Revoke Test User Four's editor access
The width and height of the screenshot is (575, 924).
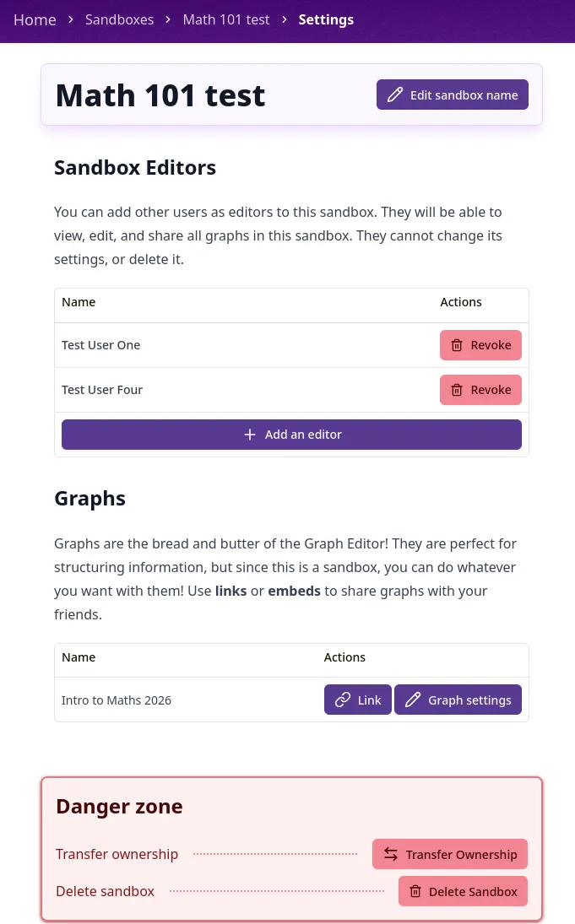480,390
